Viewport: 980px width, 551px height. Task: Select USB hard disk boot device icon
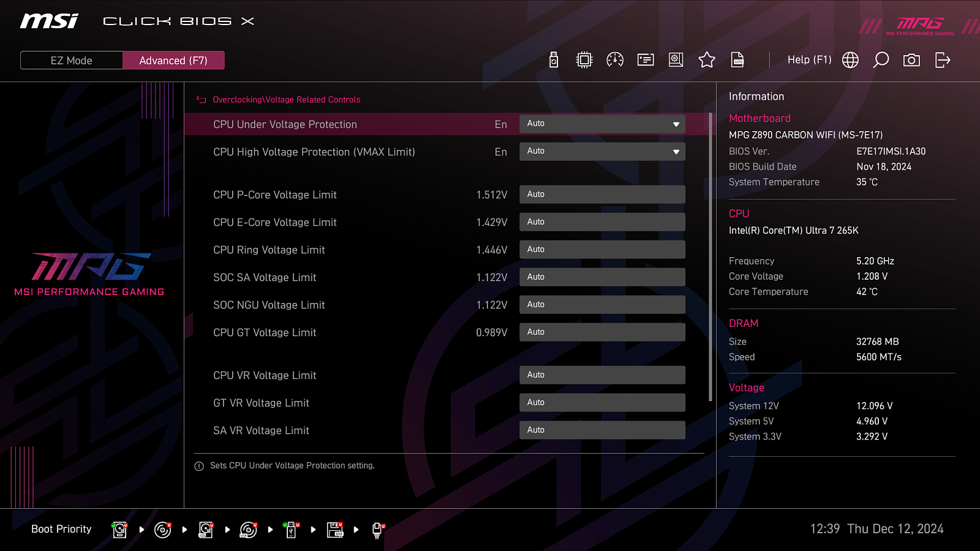tap(206, 530)
